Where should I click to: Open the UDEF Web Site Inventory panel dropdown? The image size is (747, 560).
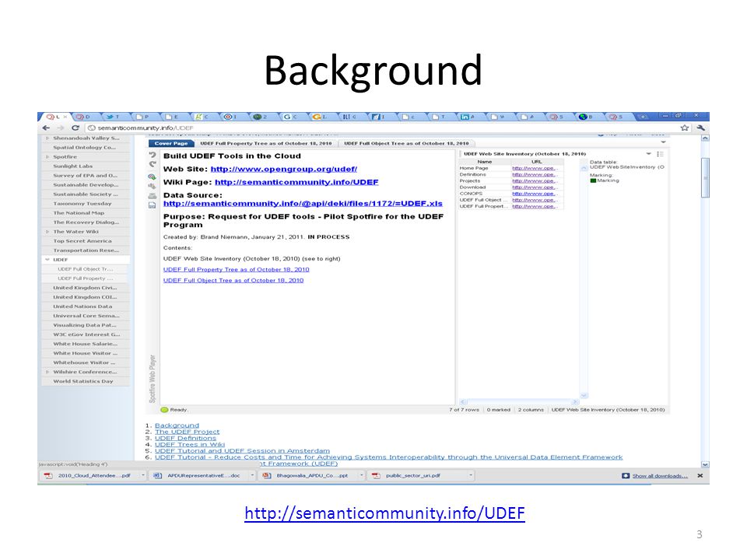pos(648,154)
